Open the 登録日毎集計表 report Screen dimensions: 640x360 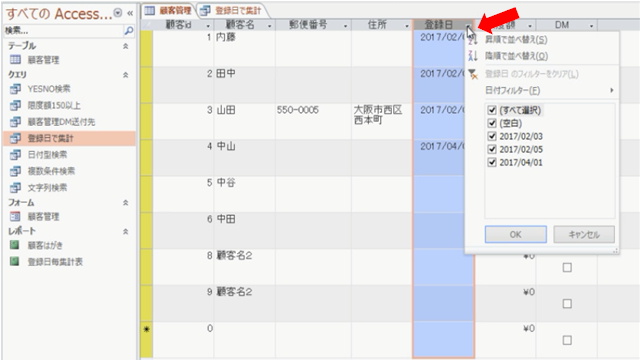[55, 262]
